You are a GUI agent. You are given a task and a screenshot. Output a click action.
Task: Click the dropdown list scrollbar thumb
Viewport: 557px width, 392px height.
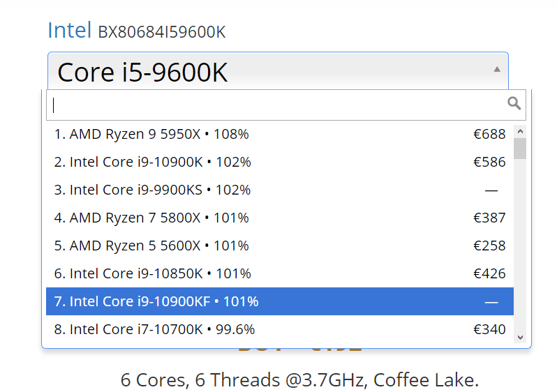520,149
